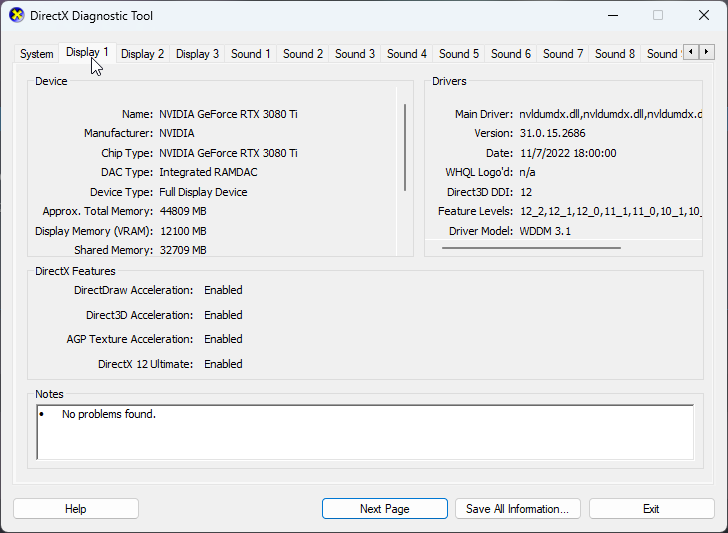The image size is (728, 533).
Task: Click AGP Texture Acceleration 'Enabled' value
Action: pos(223,339)
